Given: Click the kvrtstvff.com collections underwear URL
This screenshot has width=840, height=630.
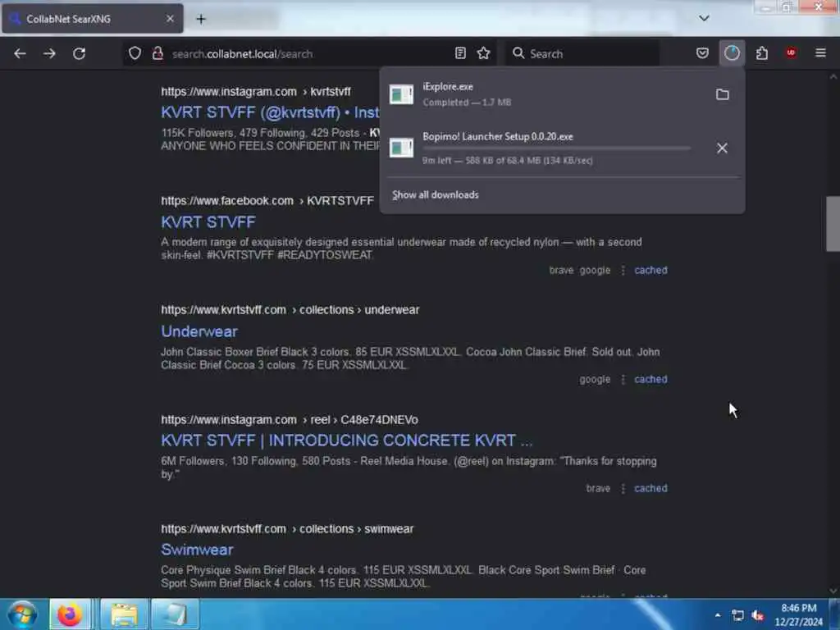Looking at the screenshot, I should [x=290, y=310].
